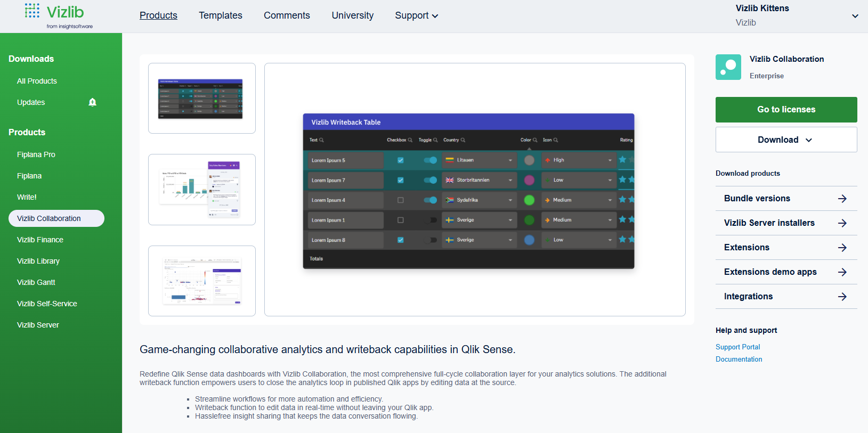
Task: Open Templates in the top navigation
Action: (x=221, y=15)
